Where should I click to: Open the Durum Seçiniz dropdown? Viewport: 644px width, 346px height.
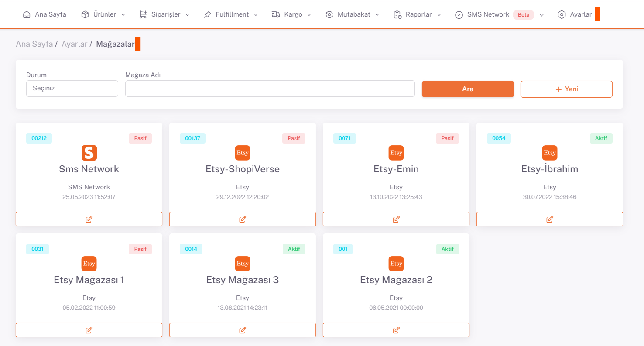coord(72,89)
